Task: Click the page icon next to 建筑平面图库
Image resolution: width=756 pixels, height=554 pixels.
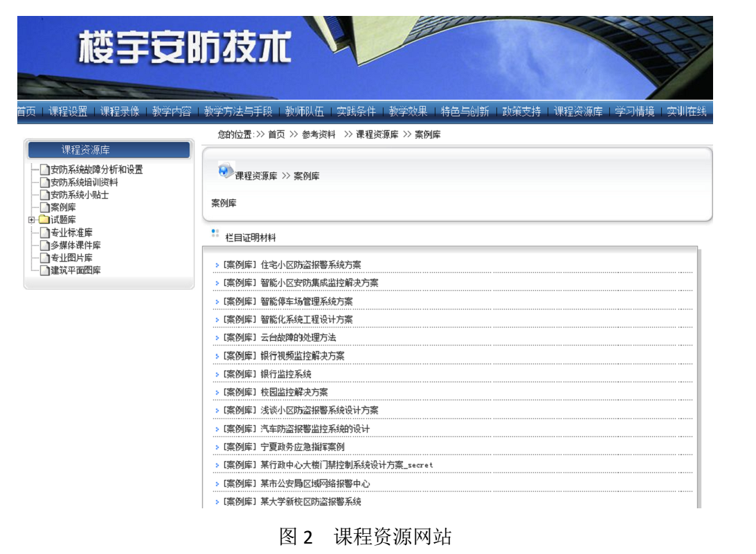Action: [44, 270]
